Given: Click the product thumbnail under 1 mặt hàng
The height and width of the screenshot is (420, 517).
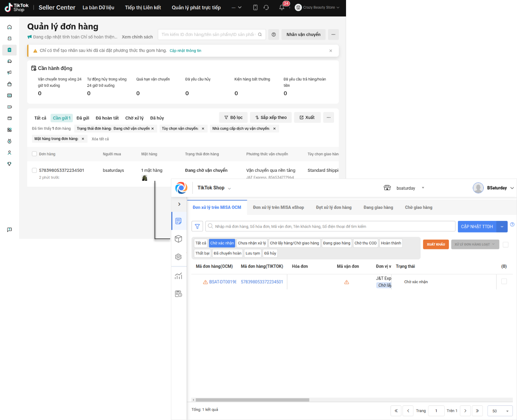Looking at the screenshot, I should [145, 178].
